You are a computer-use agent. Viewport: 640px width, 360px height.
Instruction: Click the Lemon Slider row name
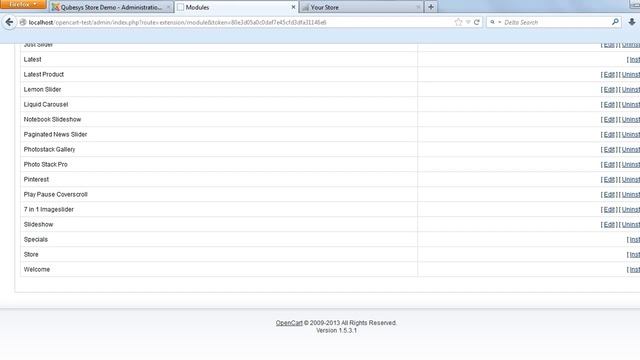(42, 89)
